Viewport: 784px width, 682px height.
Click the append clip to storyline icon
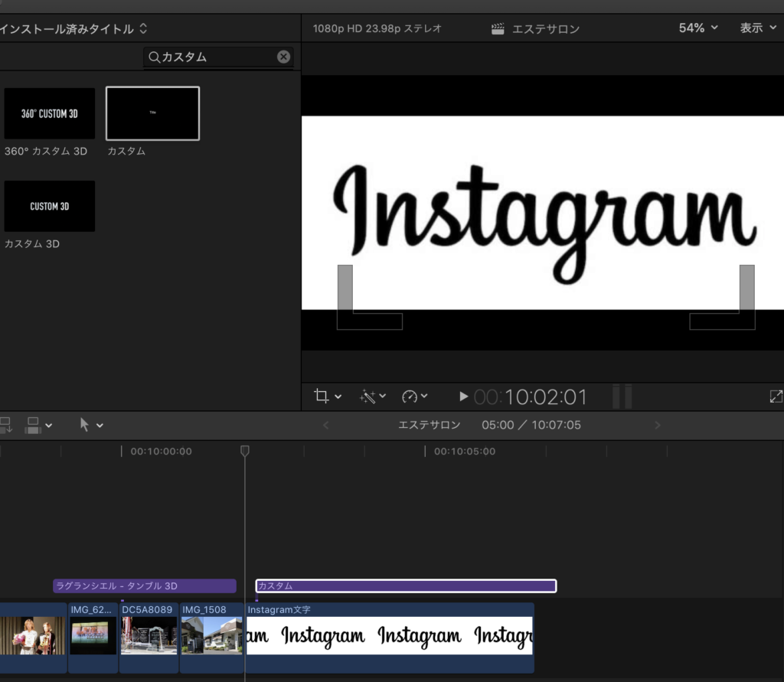coord(6,425)
